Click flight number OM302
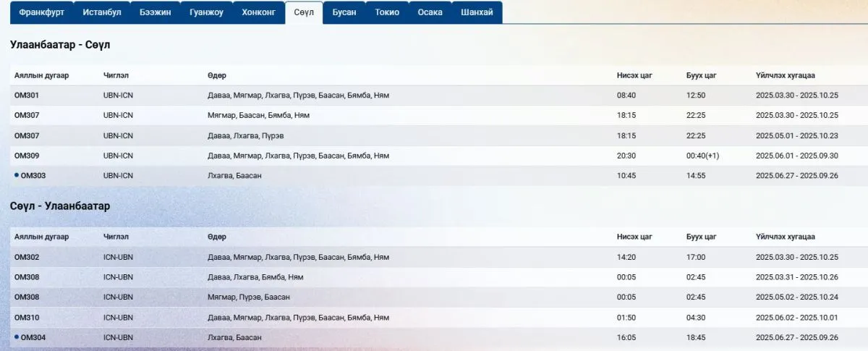Screen dimensions: 868x351 [27, 257]
